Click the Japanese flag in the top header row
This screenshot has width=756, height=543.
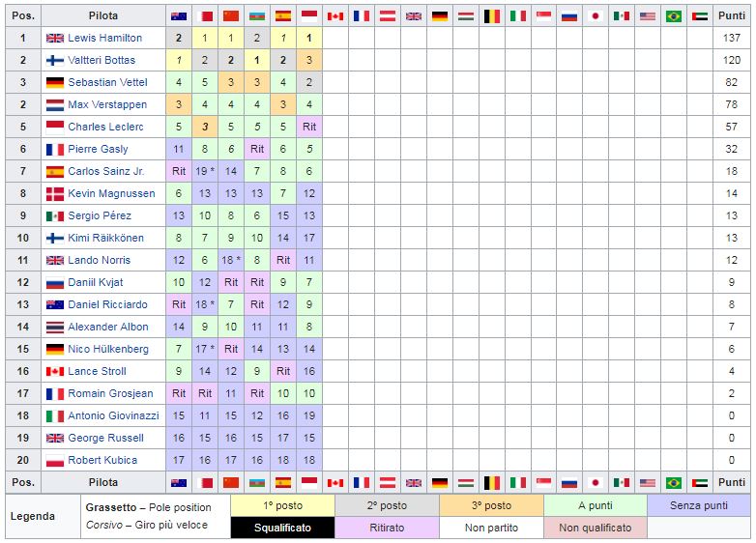tap(596, 16)
